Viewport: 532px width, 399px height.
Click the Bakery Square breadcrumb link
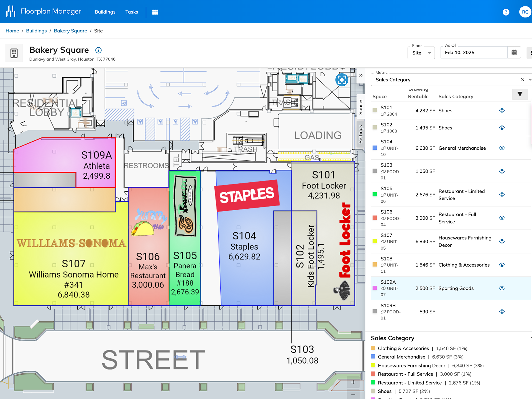70,31
